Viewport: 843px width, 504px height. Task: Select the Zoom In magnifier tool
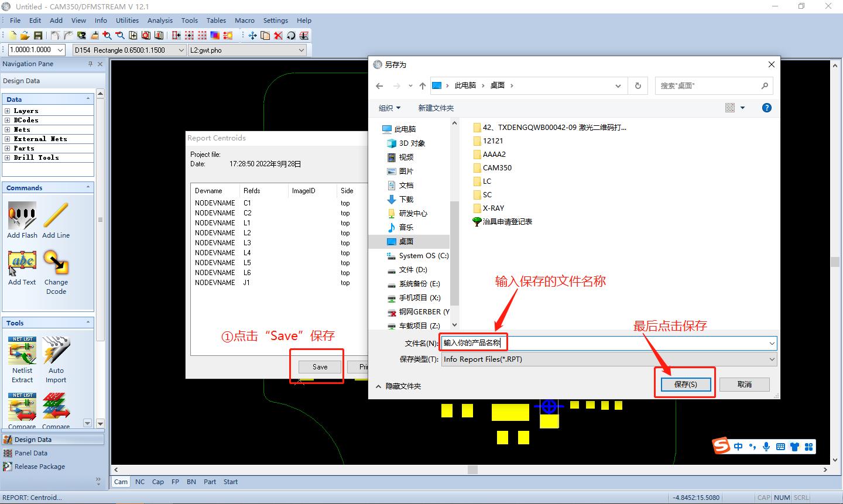pyautogui.click(x=108, y=36)
